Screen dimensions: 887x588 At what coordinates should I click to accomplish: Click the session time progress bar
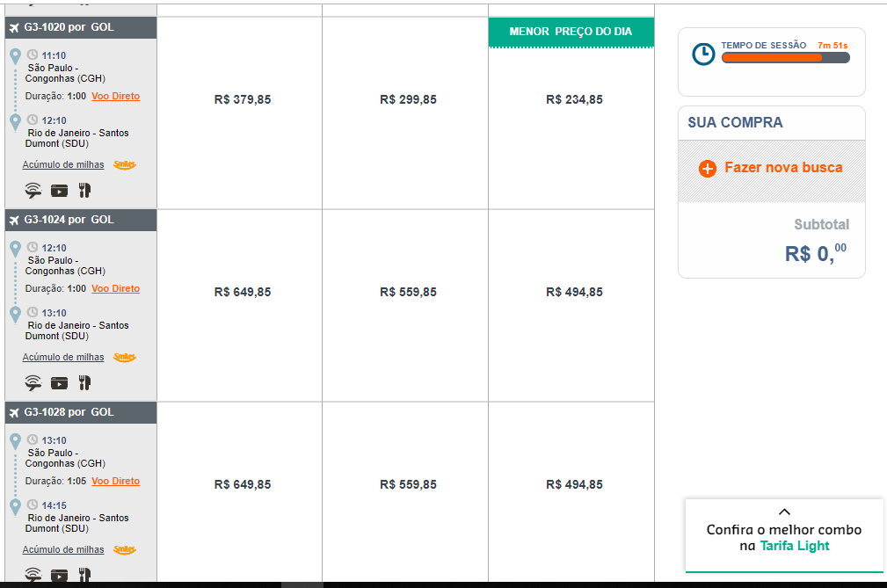click(786, 58)
